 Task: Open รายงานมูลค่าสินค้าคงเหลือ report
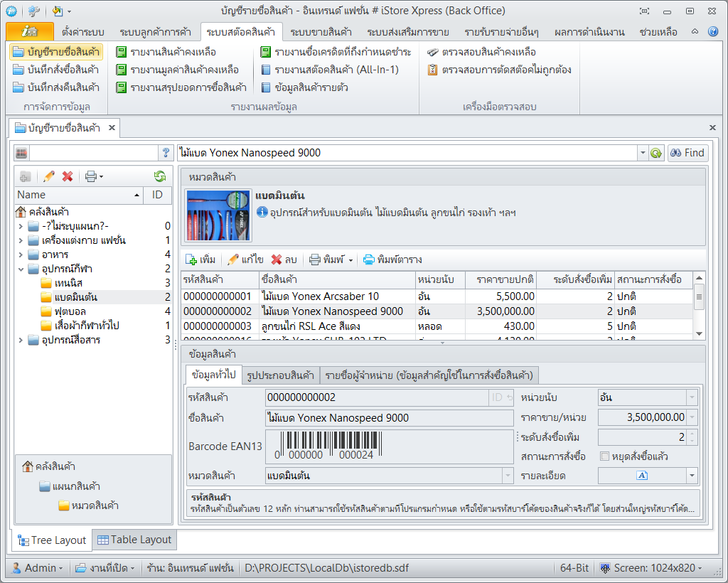pos(177,70)
